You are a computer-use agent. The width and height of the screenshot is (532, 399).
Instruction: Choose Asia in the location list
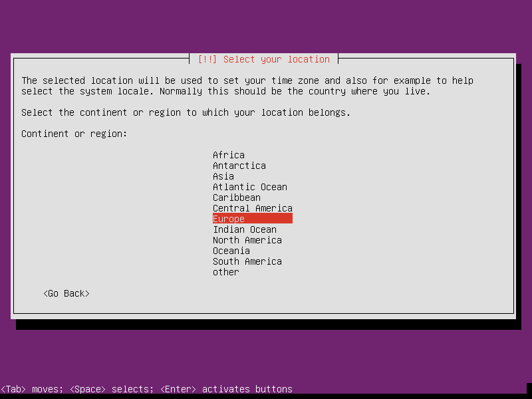coord(223,176)
